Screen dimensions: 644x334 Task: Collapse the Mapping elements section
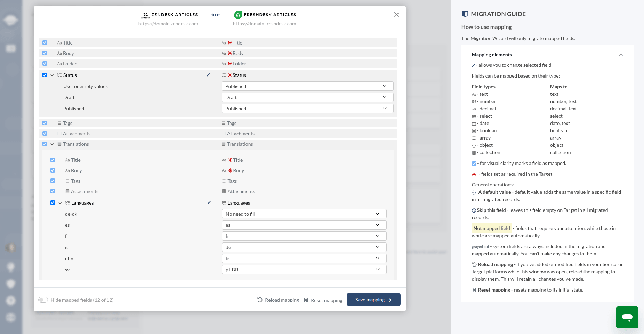tap(621, 55)
